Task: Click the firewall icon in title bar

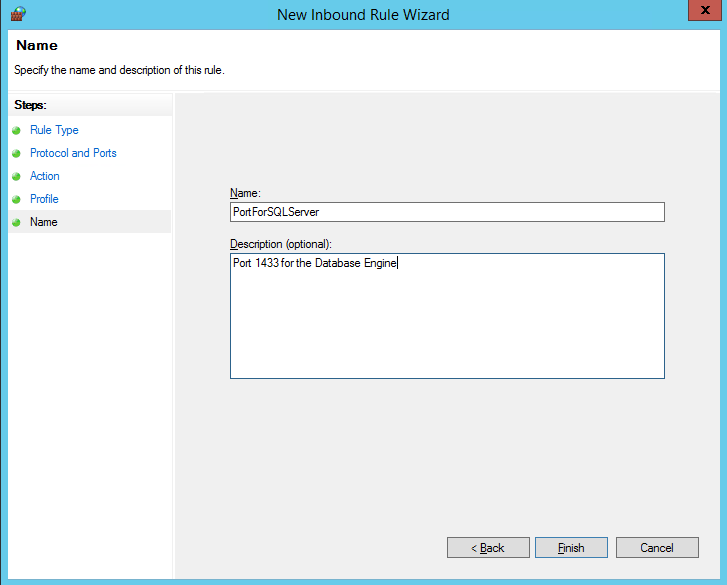Action: point(16,14)
